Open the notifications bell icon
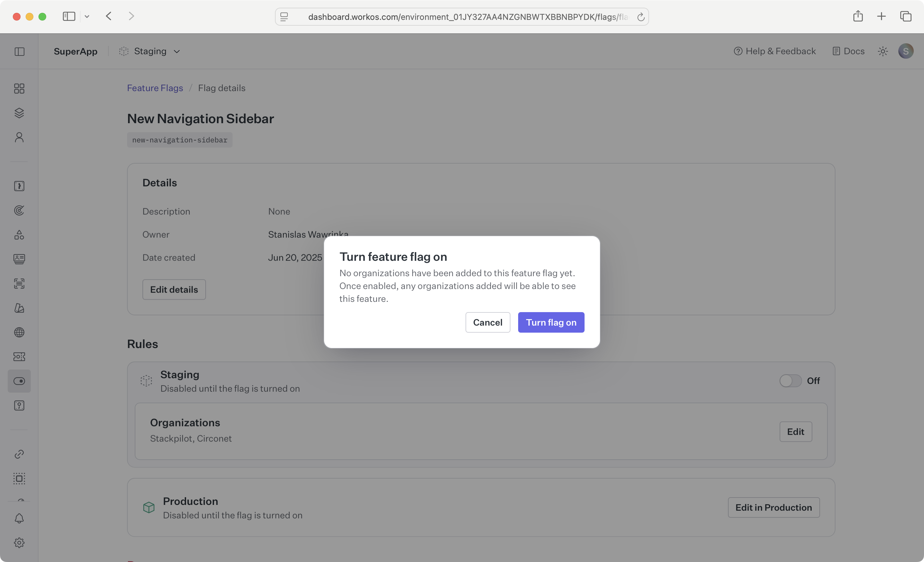The width and height of the screenshot is (924, 562). (x=19, y=518)
